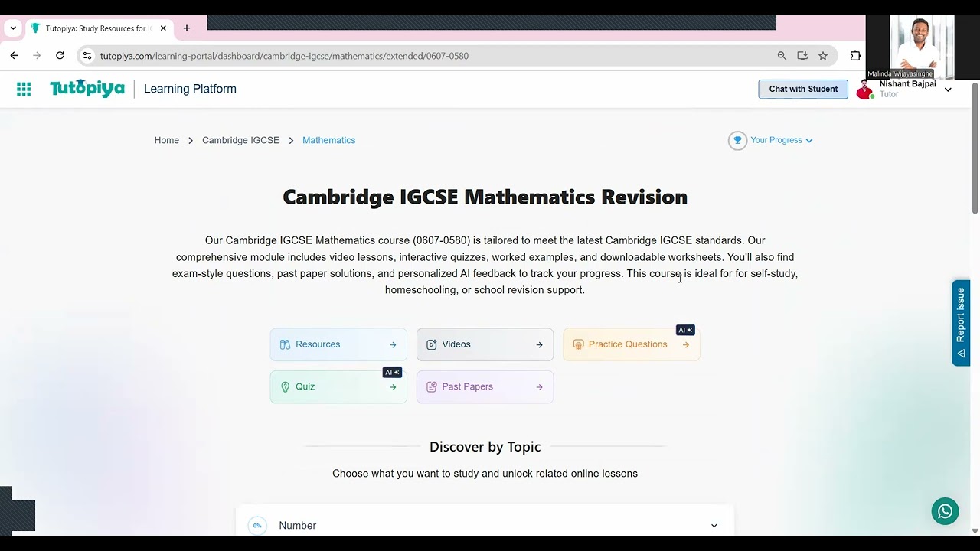Viewport: 980px width, 551px height.
Task: Click the zoom magnifier icon in address bar
Action: (x=782, y=56)
